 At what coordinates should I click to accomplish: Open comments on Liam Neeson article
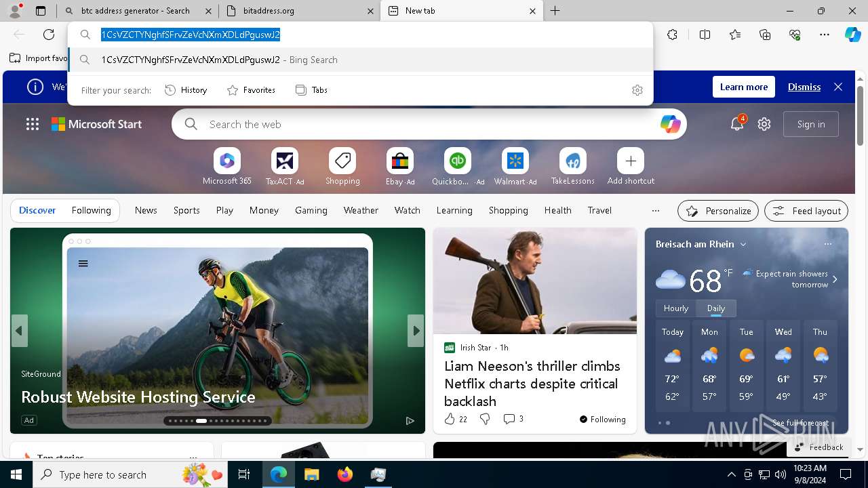pos(513,420)
